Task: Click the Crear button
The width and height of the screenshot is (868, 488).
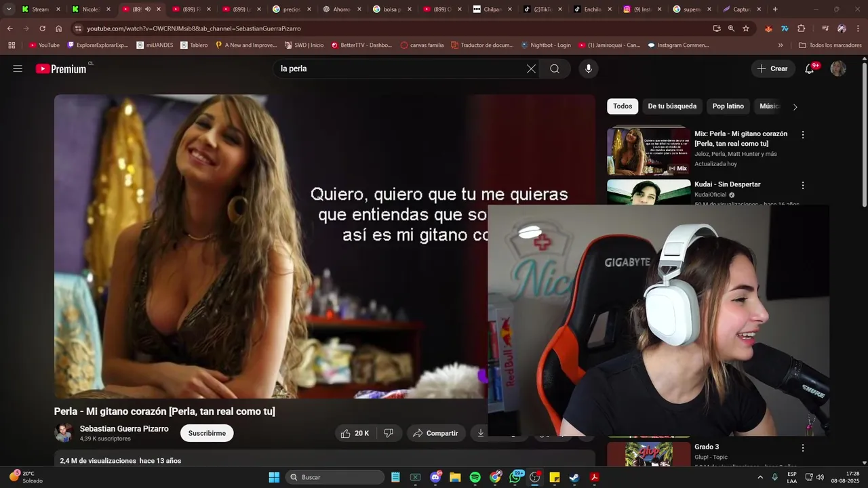Action: pos(773,68)
